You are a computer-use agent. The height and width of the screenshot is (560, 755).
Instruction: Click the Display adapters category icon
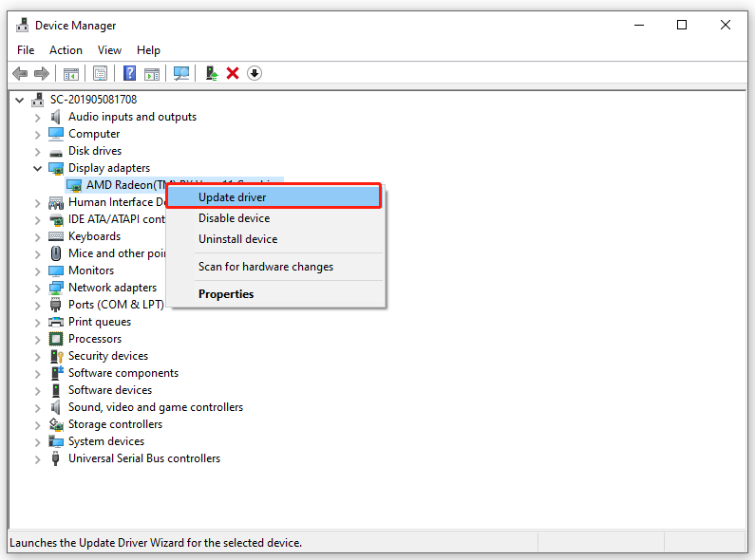(56, 168)
